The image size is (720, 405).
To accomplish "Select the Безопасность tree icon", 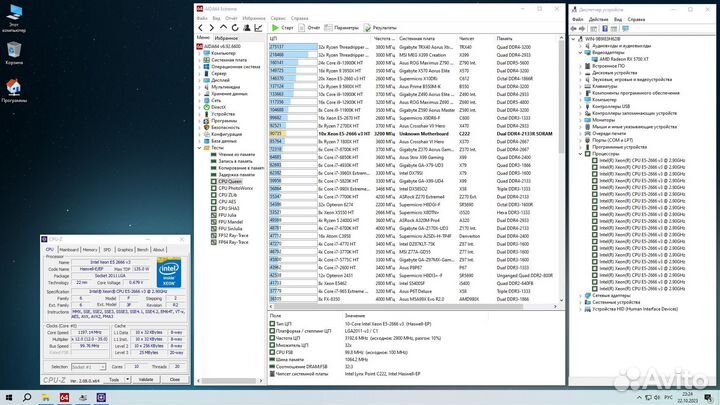I will tap(207, 127).
